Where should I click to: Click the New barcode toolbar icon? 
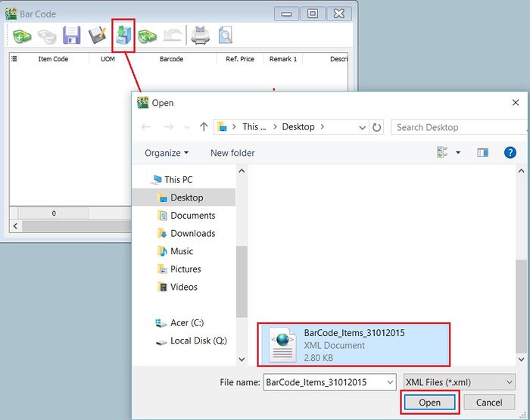(x=23, y=35)
